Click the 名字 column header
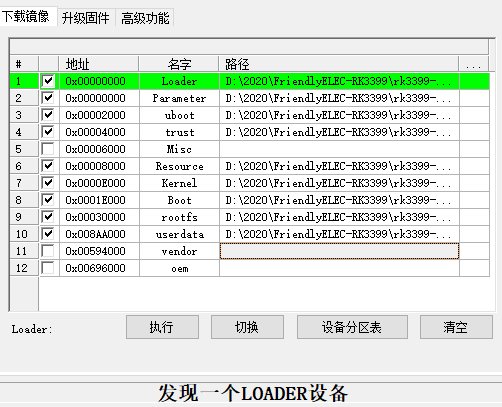 click(179, 64)
